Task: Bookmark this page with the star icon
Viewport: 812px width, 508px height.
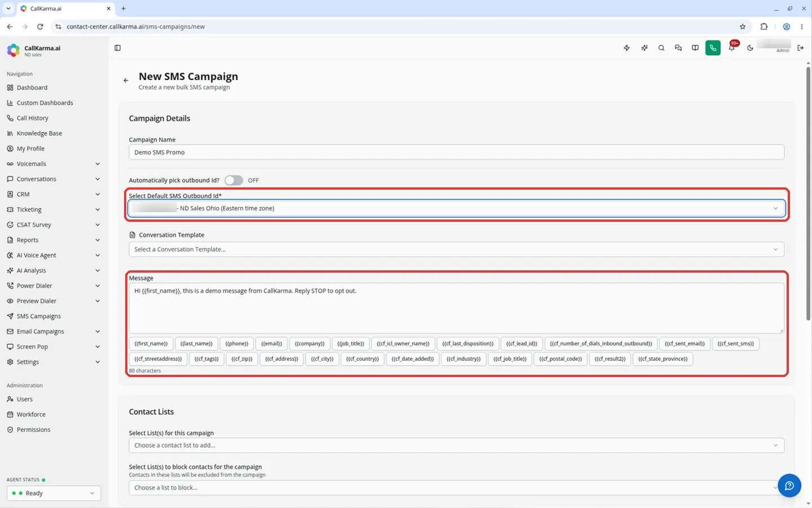Action: click(743, 27)
